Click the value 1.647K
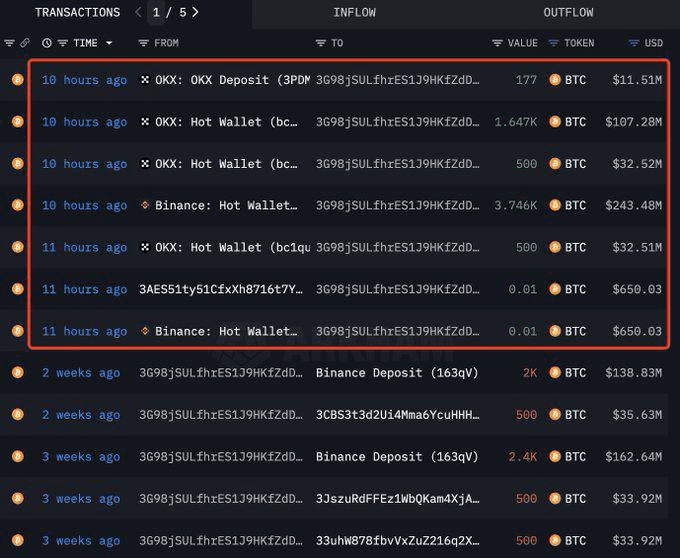The image size is (680, 558). pos(516,122)
